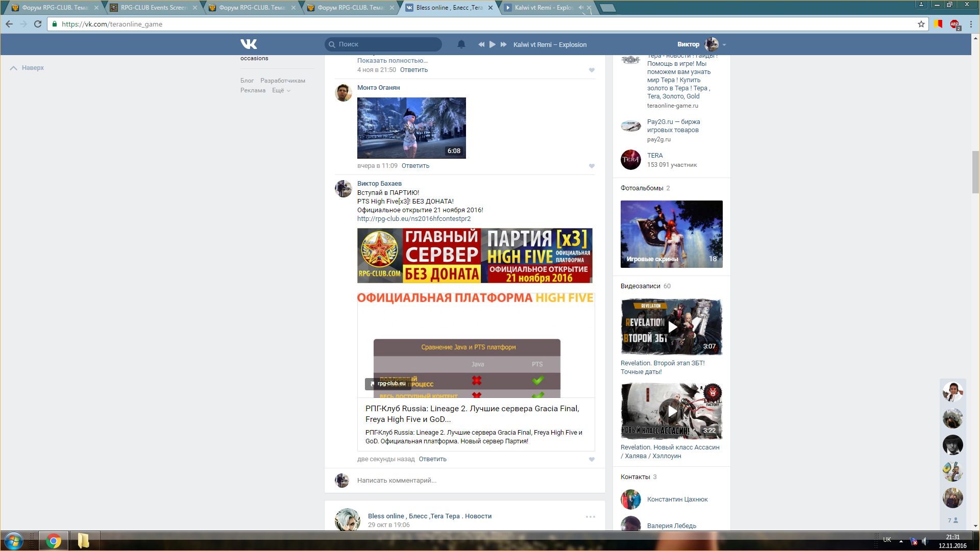Image resolution: width=980 pixels, height=551 pixels.
Task: Reply to the 4 ноя comment
Action: 414,70
